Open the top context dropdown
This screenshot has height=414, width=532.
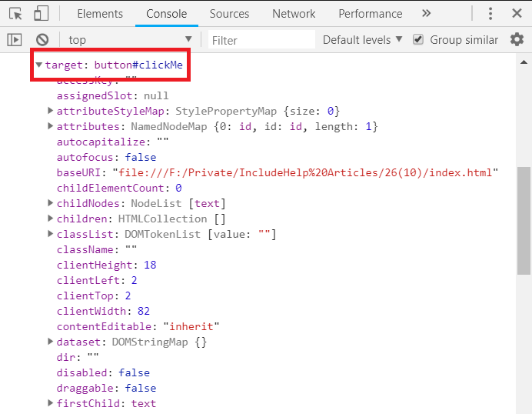[x=130, y=40]
